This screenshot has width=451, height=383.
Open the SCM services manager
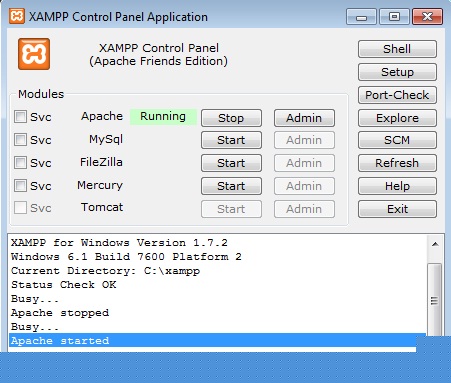pos(397,140)
